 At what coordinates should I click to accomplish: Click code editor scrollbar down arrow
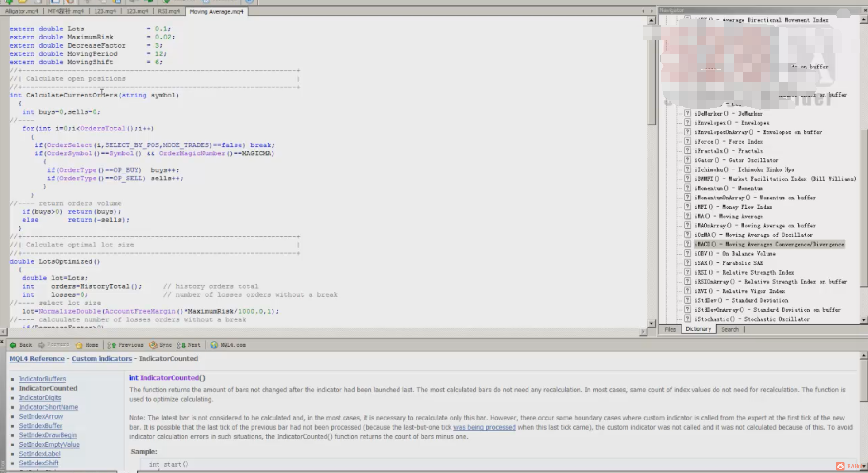(x=651, y=323)
